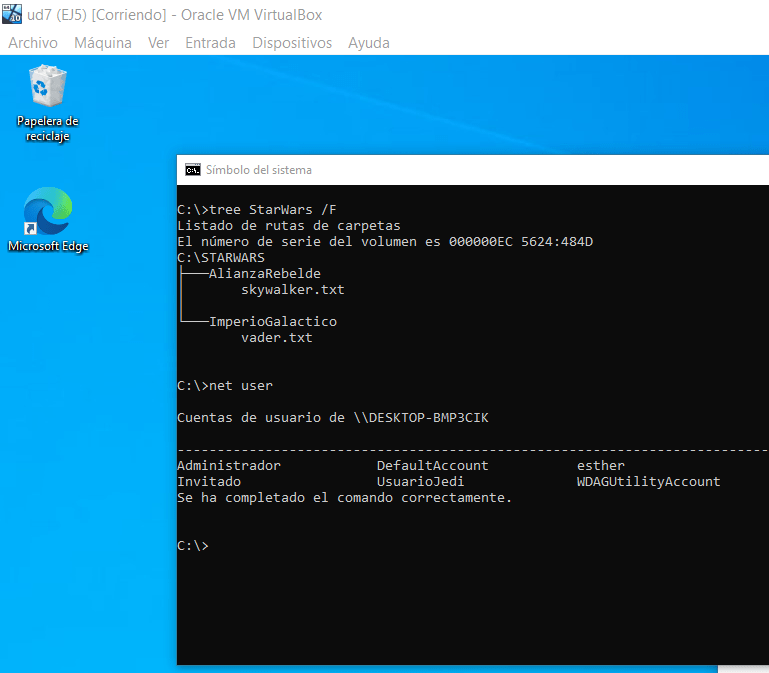Screen dimensions: 769x673
Task: Click the esther user account text
Action: 600,466
